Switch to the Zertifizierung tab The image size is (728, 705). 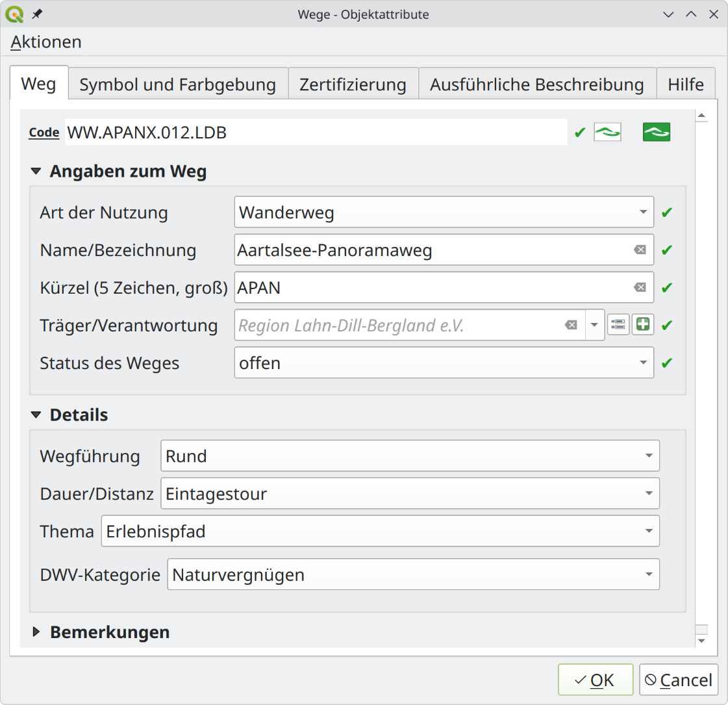coord(353,84)
